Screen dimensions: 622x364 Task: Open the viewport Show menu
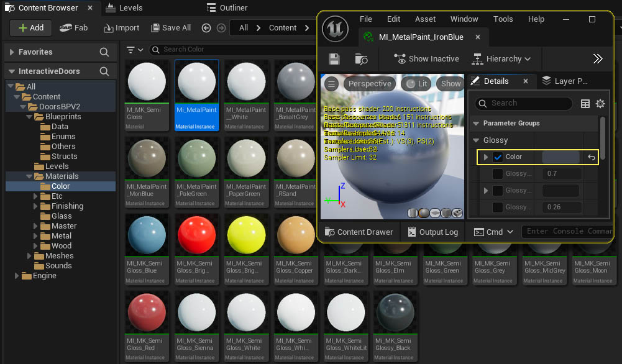(450, 84)
